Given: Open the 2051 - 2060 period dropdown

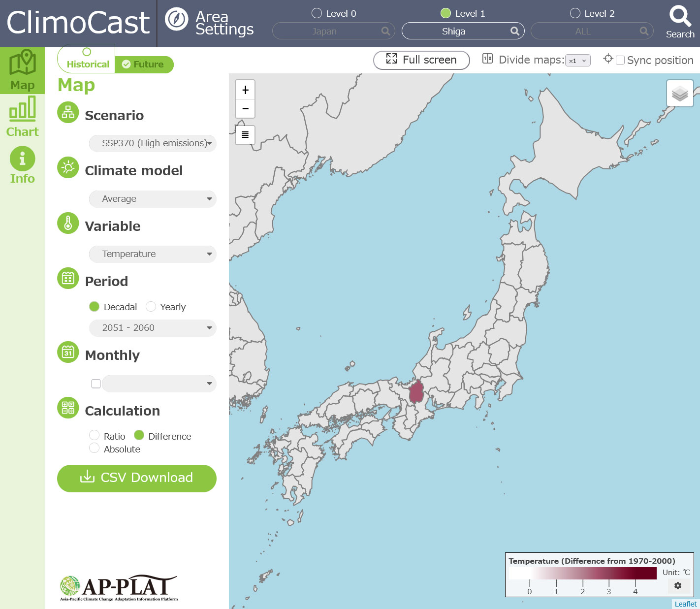Looking at the screenshot, I should (x=153, y=328).
